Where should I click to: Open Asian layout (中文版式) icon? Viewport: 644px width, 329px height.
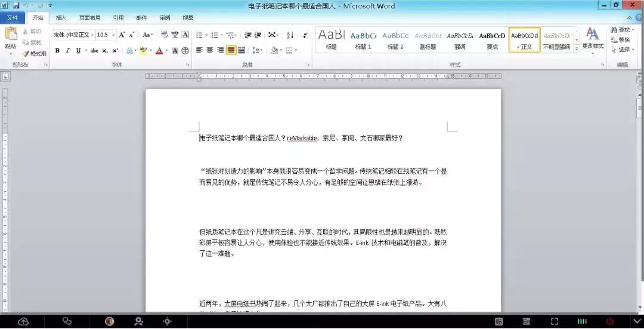(273, 35)
